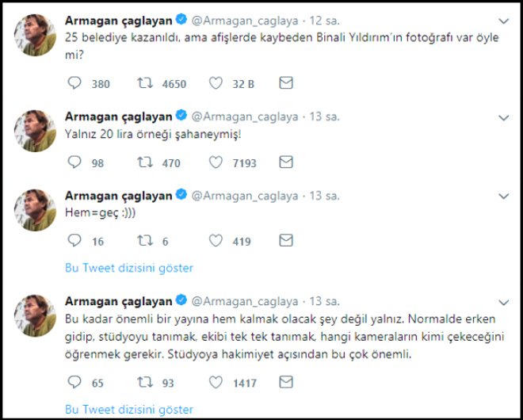Image resolution: width=523 pixels, height=420 pixels.
Task: Click bottom 'Bu Tweet dizisini göster' link
Action: pos(129,410)
